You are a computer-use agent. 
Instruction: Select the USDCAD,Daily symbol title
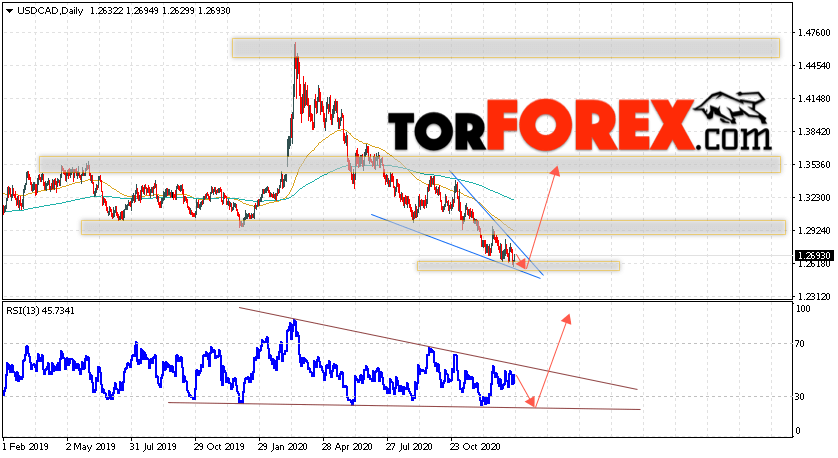pyautogui.click(x=50, y=11)
